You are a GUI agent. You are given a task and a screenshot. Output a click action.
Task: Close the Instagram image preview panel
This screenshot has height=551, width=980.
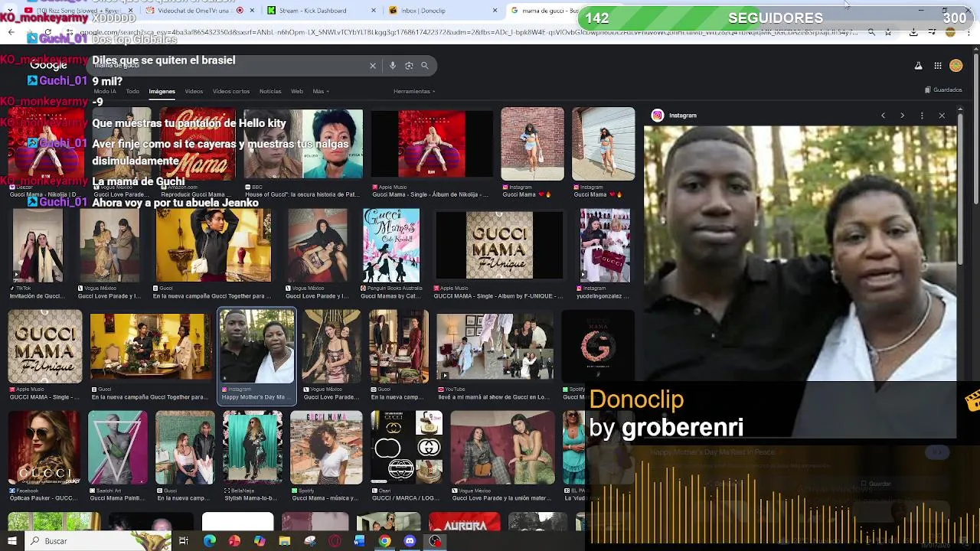(x=942, y=116)
